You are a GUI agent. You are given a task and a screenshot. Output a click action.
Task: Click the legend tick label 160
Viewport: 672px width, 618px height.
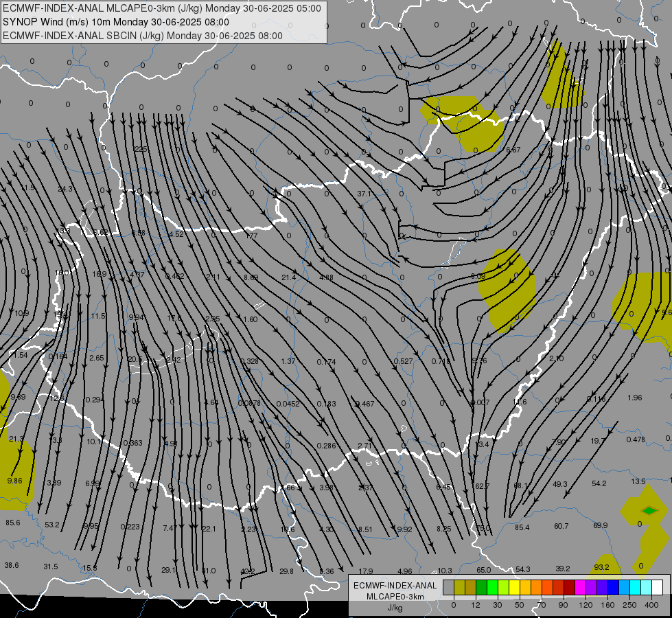point(607,605)
